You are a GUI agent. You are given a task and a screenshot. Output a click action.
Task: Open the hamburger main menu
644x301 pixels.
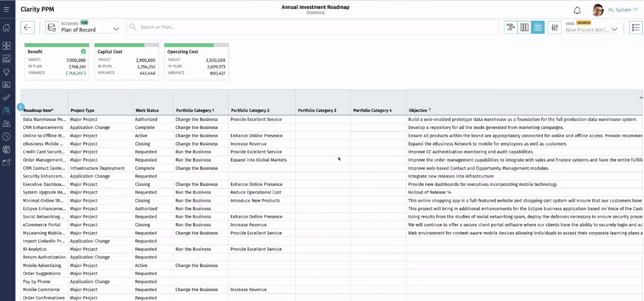tap(6, 9)
